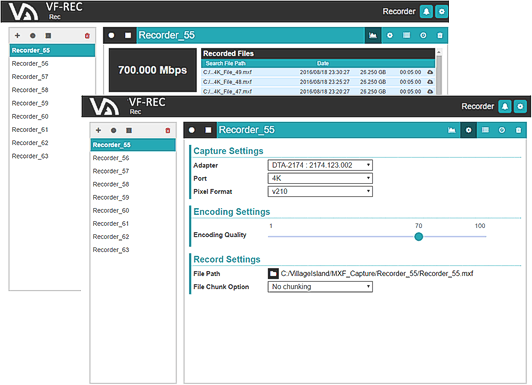This screenshot has height=385, width=532.
Task: Click the notification bell in the front window header
Action: (505, 107)
